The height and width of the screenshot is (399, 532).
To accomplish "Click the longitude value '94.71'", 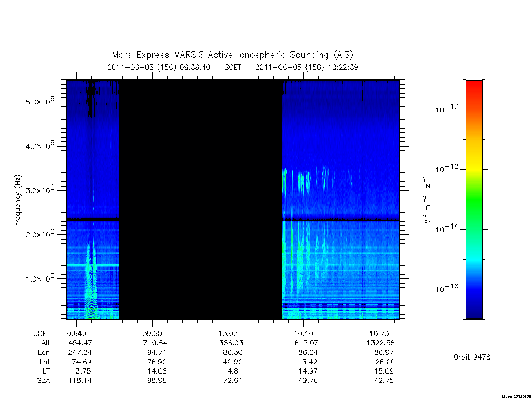I will pos(157,353).
